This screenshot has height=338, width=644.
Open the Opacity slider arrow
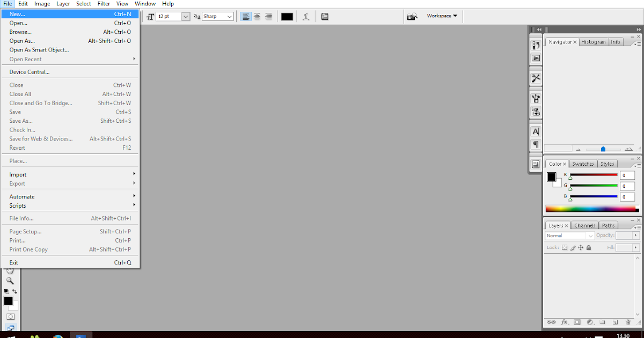tap(636, 236)
